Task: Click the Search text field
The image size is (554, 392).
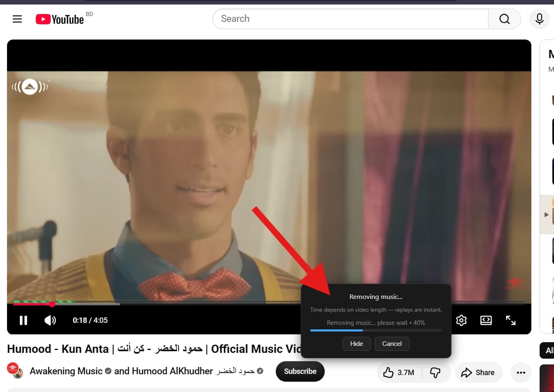Action: pyautogui.click(x=350, y=19)
